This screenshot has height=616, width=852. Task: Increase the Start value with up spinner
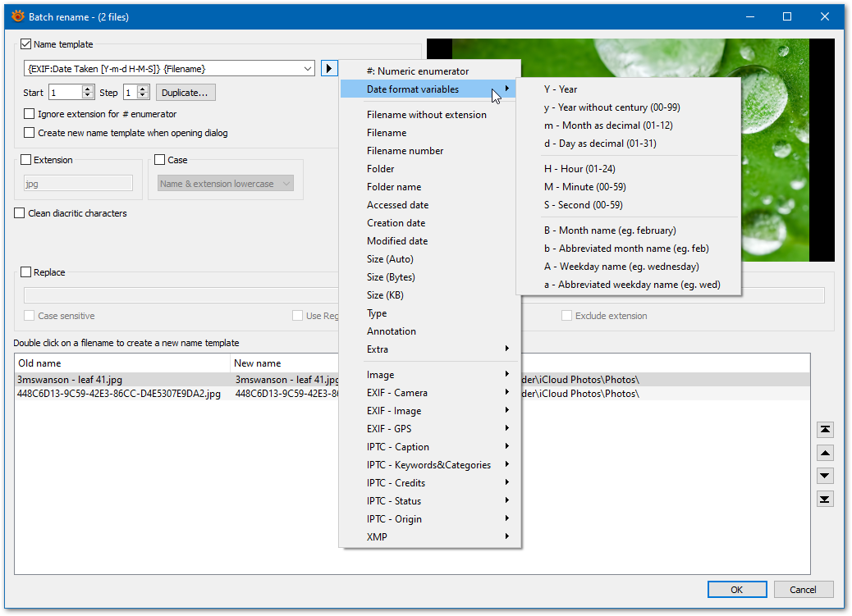(x=88, y=89)
